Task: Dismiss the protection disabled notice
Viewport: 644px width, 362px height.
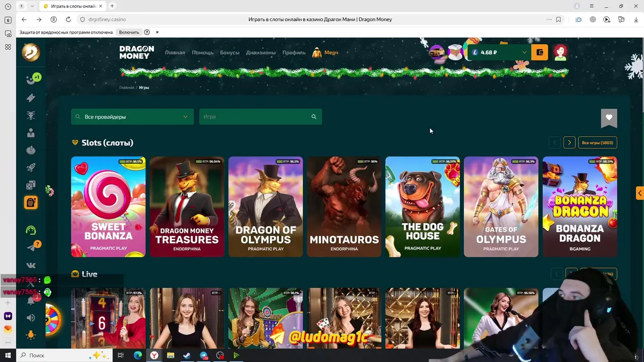Action: coord(157,32)
